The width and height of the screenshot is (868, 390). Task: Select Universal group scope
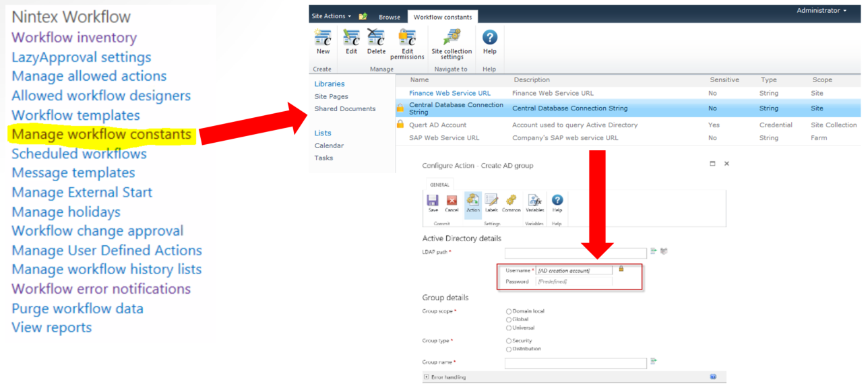(509, 327)
